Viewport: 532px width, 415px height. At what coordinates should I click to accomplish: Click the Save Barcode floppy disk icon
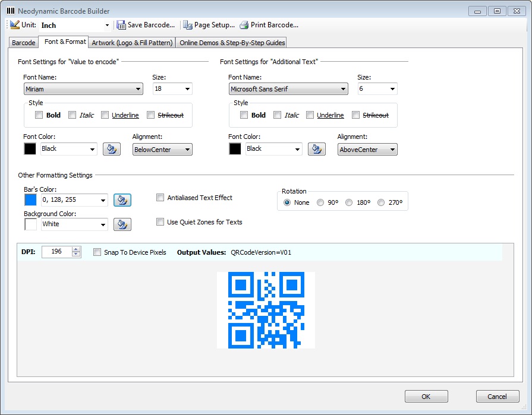121,25
